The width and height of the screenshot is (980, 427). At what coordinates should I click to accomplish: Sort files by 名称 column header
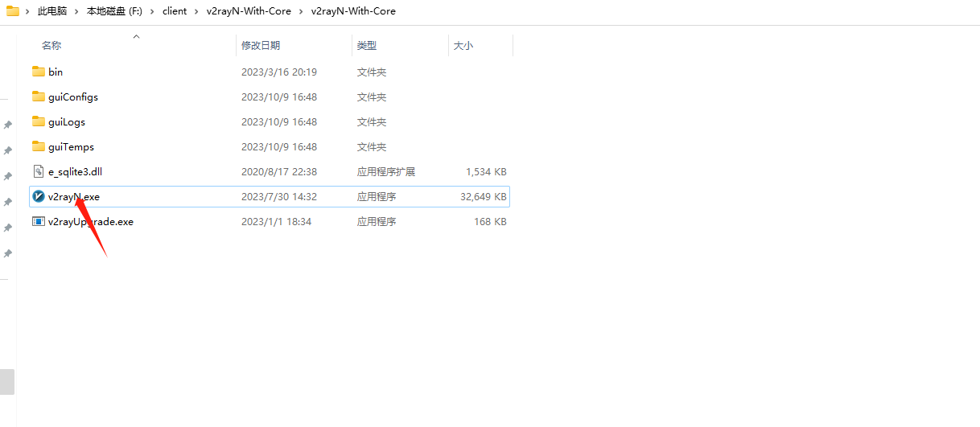[51, 46]
